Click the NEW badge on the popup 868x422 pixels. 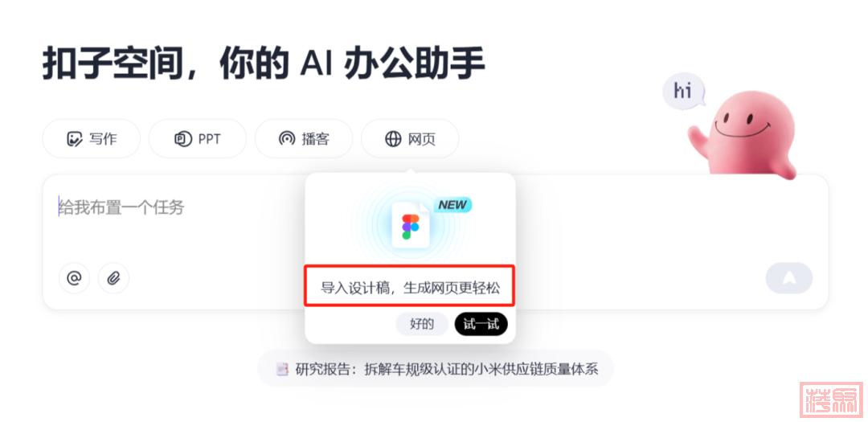452,205
